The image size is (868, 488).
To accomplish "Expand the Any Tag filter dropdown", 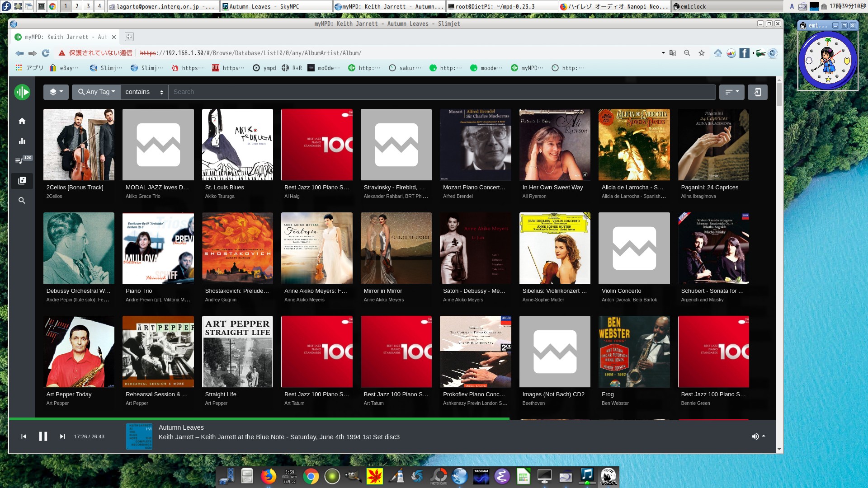I will point(96,92).
